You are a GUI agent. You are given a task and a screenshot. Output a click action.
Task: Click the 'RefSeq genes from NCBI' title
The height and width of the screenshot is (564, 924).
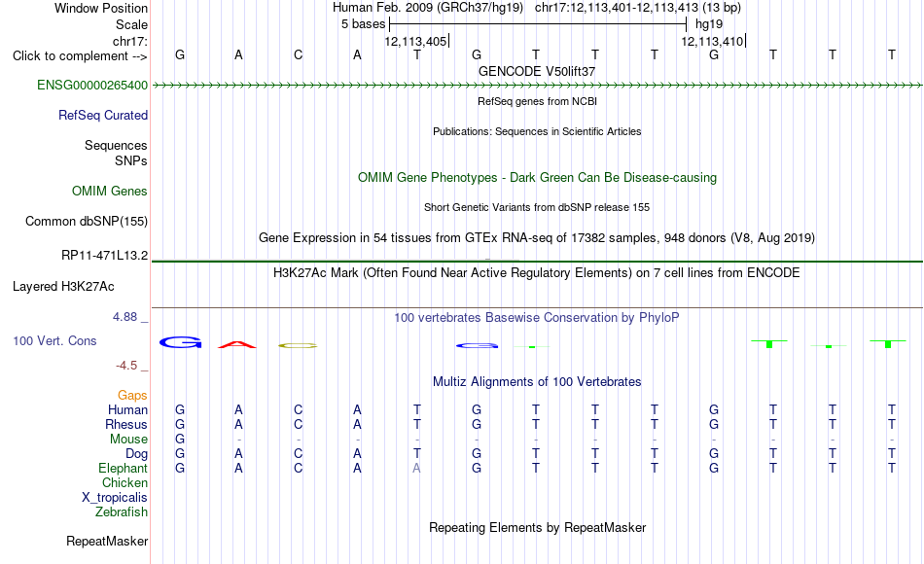[x=537, y=101]
